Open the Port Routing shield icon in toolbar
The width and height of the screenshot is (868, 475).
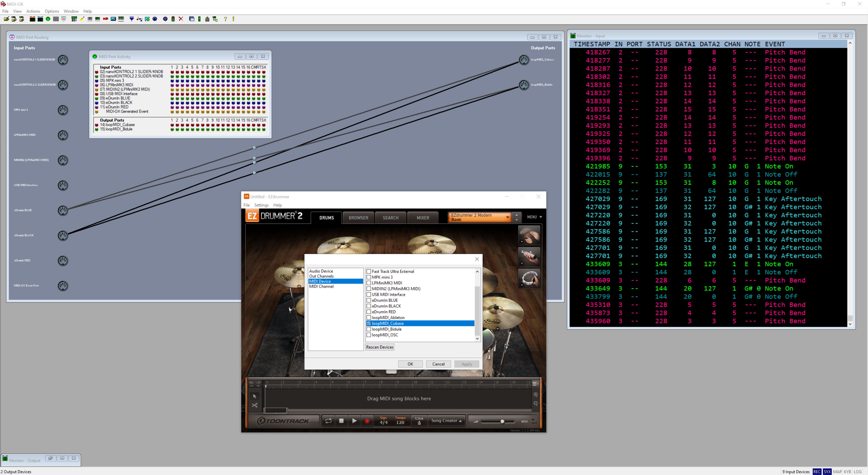coord(63,19)
